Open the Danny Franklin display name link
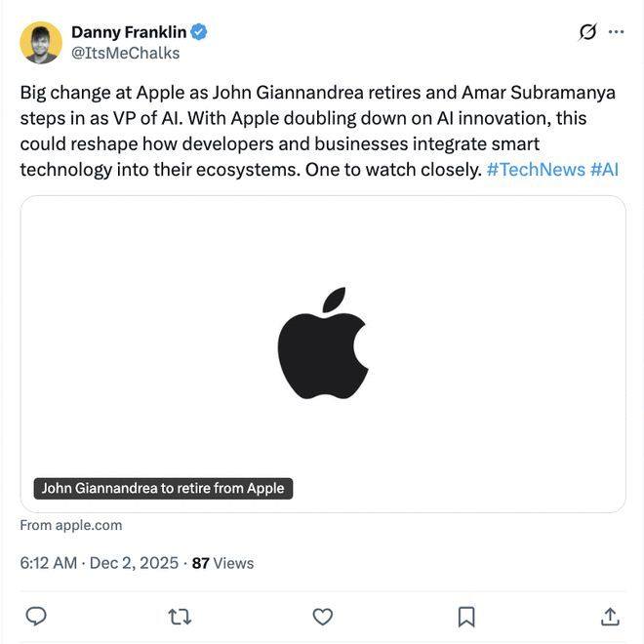 point(129,32)
